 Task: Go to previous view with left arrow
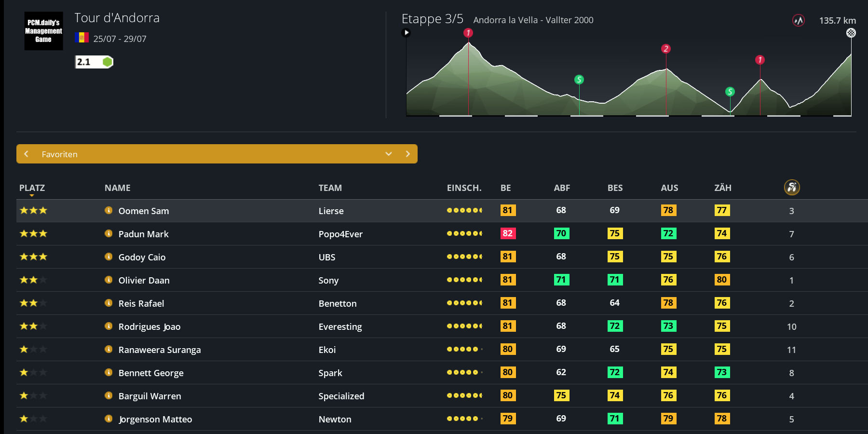coord(26,154)
